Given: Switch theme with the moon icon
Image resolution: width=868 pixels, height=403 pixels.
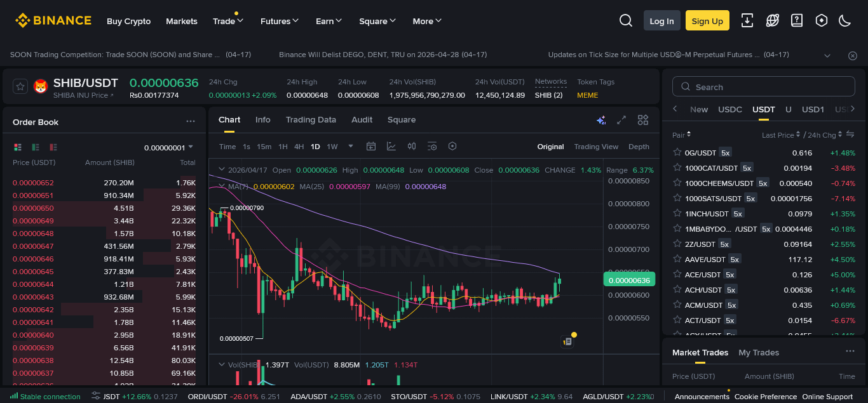Looking at the screenshot, I should [x=845, y=20].
